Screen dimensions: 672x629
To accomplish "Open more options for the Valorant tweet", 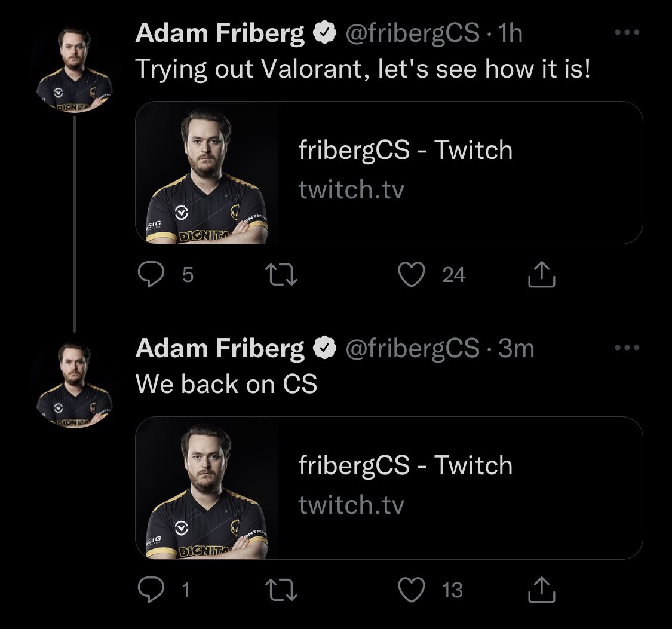I will pyautogui.click(x=627, y=33).
